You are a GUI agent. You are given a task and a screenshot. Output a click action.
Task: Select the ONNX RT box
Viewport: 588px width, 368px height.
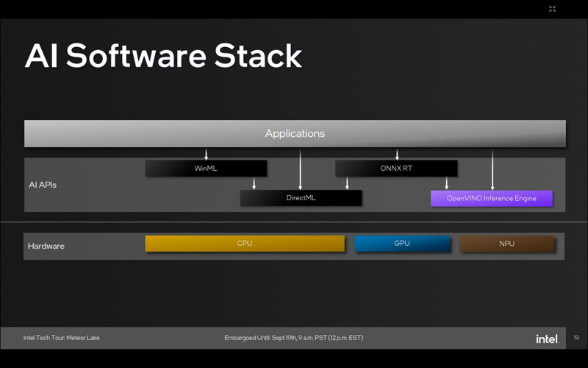tap(396, 169)
